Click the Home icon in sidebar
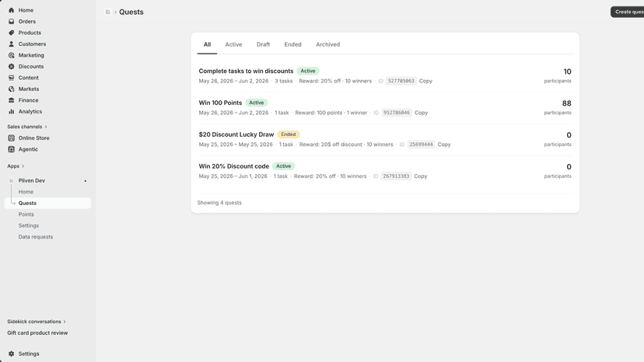644x362 pixels. (11, 10)
